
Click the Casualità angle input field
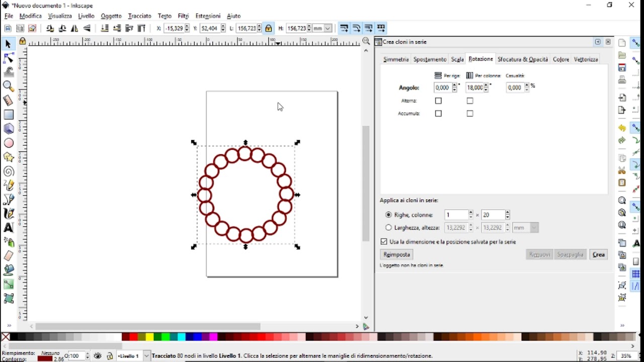(515, 87)
